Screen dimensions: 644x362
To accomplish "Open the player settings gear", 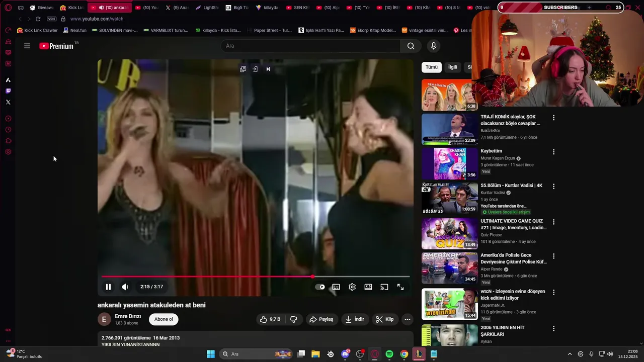I will pos(352,287).
